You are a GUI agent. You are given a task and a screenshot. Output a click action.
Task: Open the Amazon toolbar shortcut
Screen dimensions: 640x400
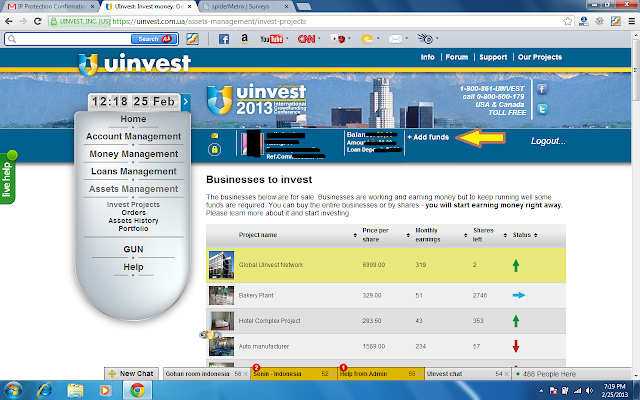pyautogui.click(x=244, y=39)
